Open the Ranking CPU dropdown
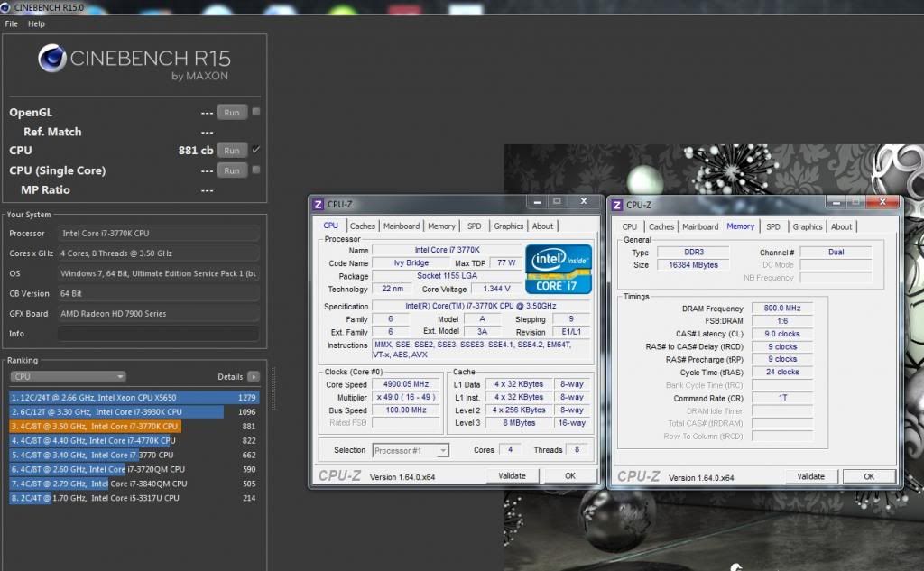Screen dimensions: 924x571 [x=69, y=377]
